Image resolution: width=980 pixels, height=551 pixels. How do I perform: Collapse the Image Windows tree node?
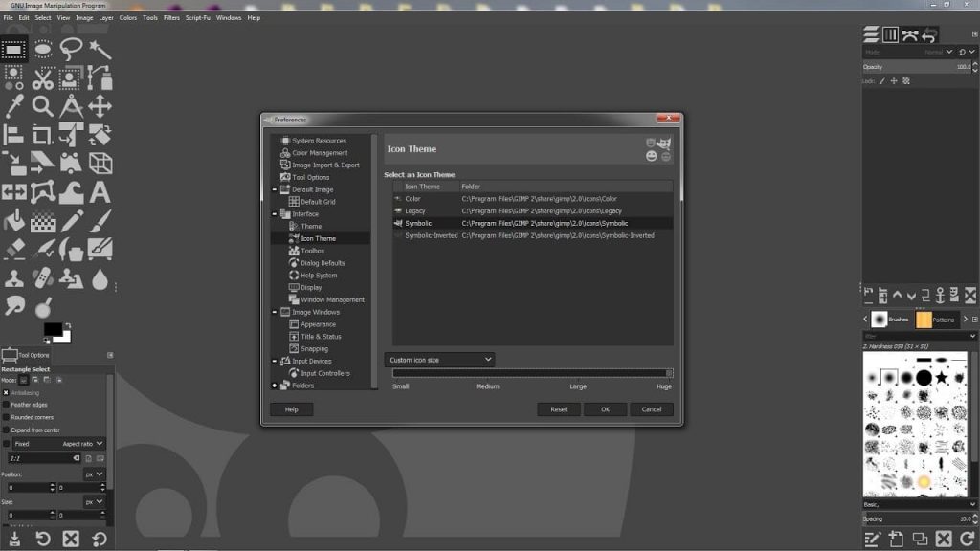(x=275, y=313)
